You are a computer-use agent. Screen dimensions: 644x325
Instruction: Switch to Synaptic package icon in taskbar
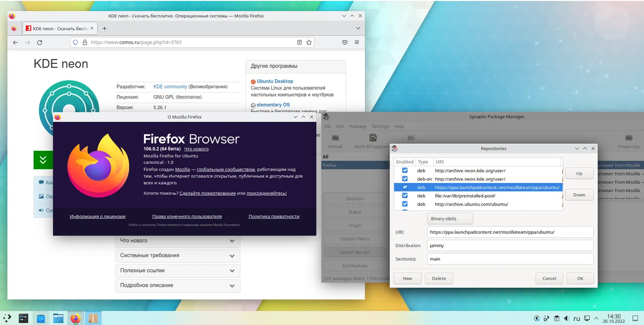pos(93,319)
